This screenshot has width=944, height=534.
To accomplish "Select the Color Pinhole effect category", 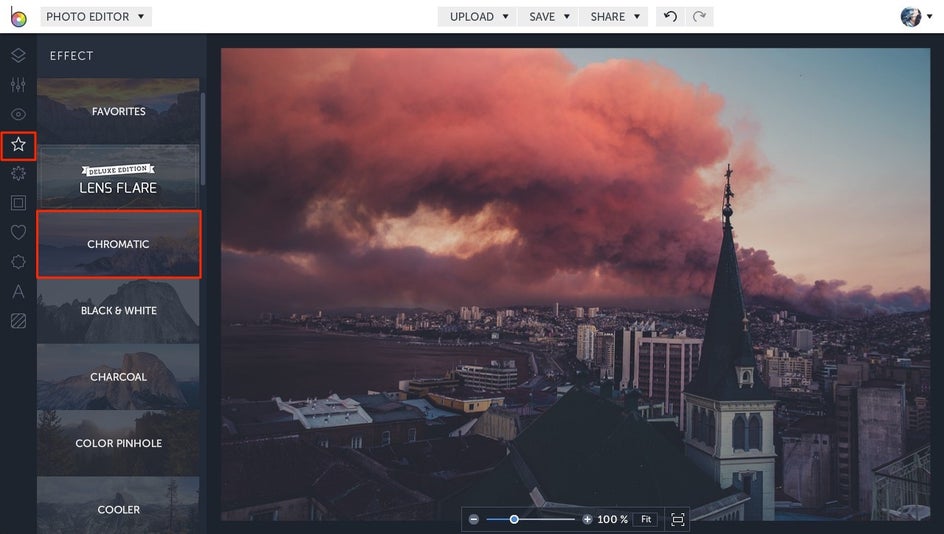I will 118,443.
